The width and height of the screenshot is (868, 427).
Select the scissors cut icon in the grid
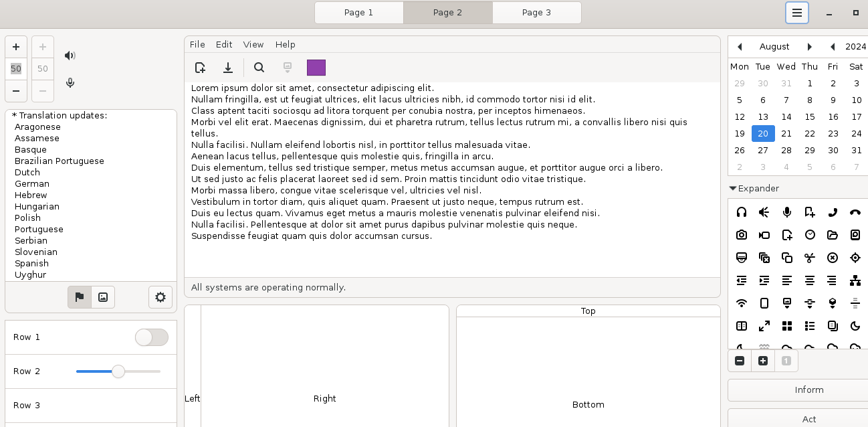810,257
